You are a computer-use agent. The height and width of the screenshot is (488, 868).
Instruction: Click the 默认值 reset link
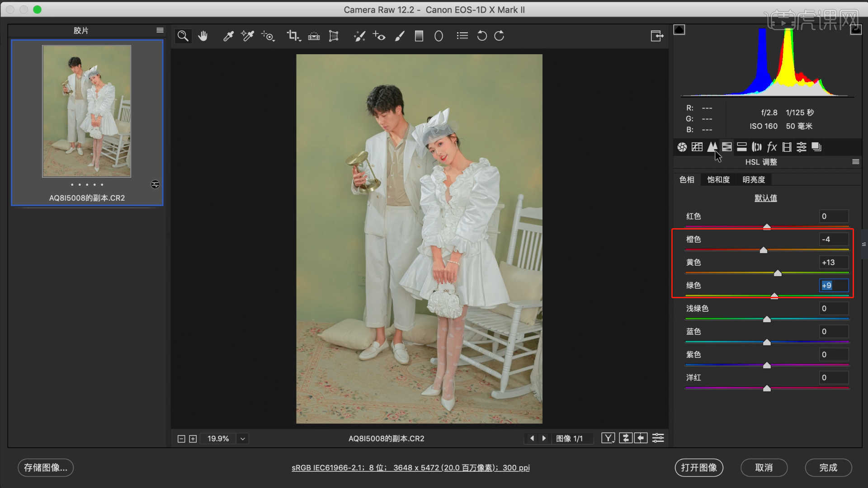click(765, 198)
